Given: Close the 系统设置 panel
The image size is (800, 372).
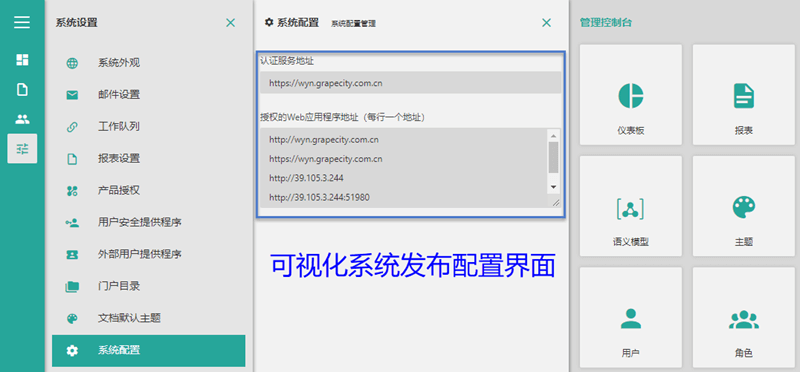Looking at the screenshot, I should (231, 22).
